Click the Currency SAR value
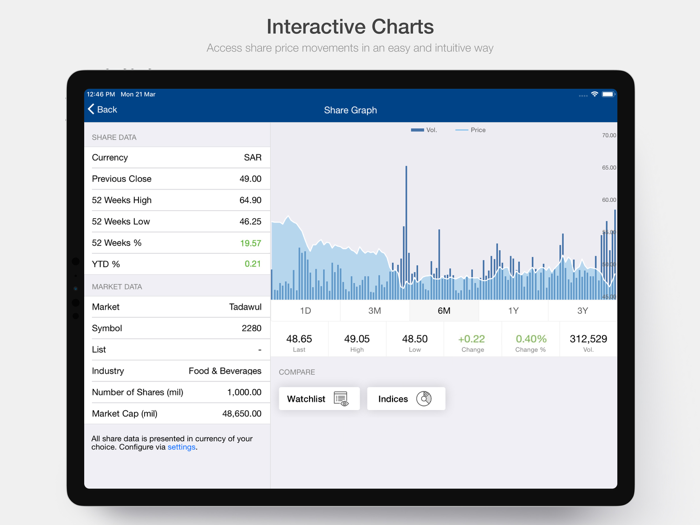 [253, 158]
